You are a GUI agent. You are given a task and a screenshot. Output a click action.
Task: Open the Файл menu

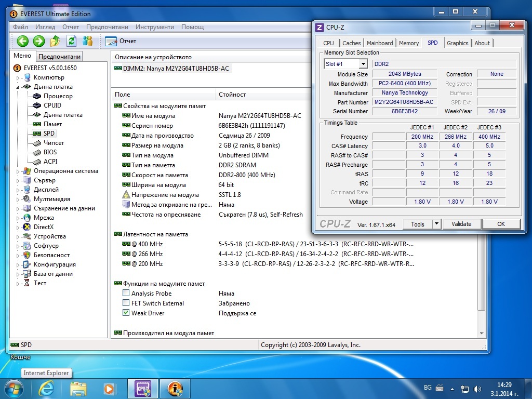click(x=20, y=27)
